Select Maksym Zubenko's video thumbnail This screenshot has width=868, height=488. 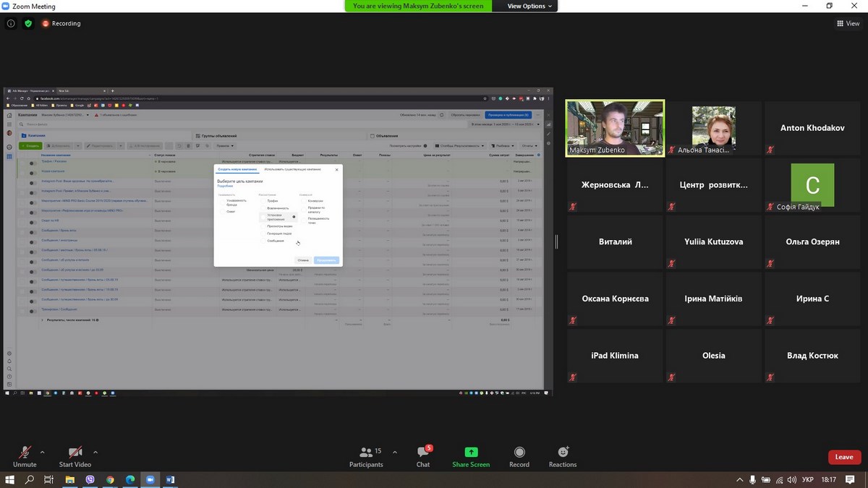pyautogui.click(x=615, y=128)
